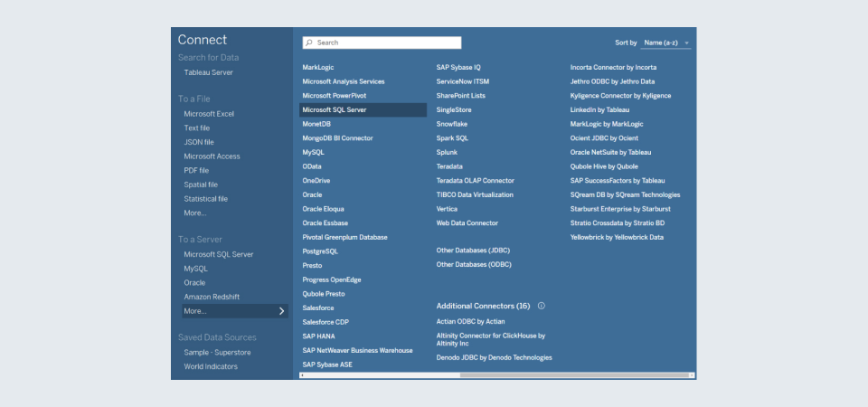This screenshot has height=407, width=868.
Task: Select Microsoft Analysis Services connector
Action: (x=344, y=81)
